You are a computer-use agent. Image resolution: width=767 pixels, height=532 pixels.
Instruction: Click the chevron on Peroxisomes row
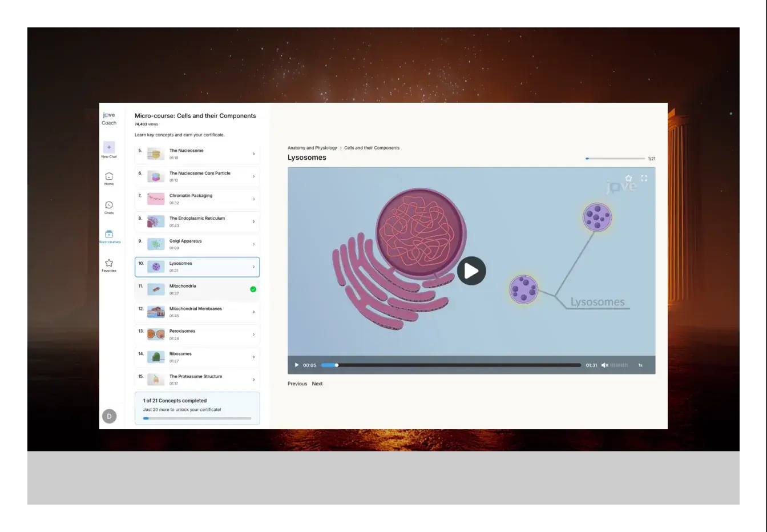253,334
